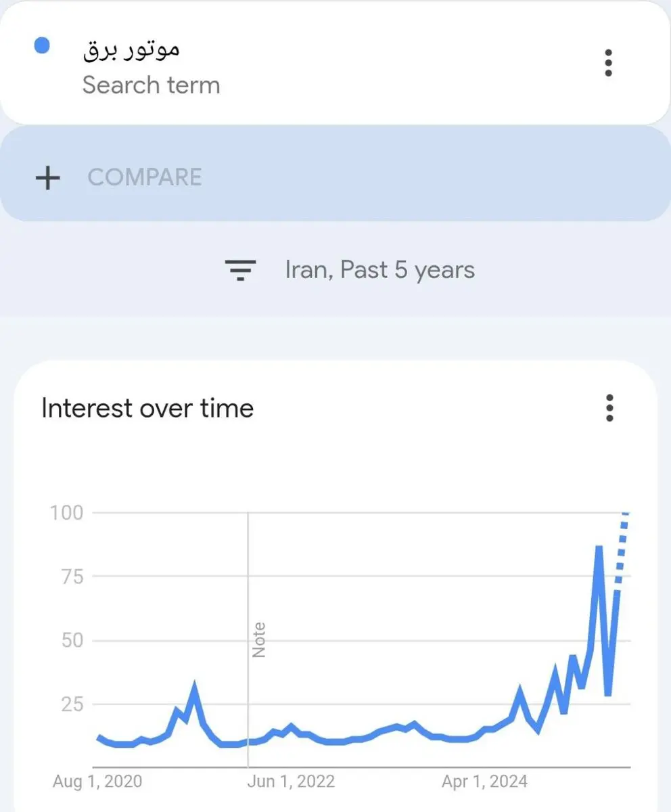Click the Aug 1, 2020 axis label

97,782
